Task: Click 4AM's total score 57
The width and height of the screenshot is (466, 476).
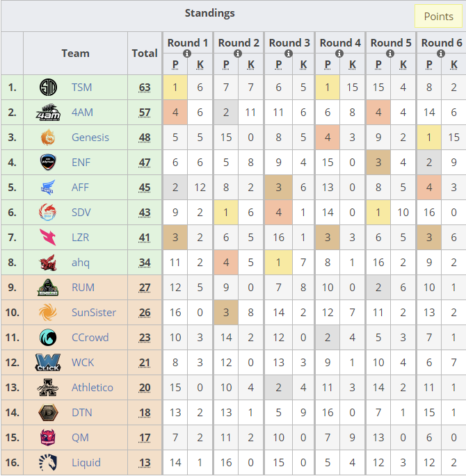Action: 145,113
